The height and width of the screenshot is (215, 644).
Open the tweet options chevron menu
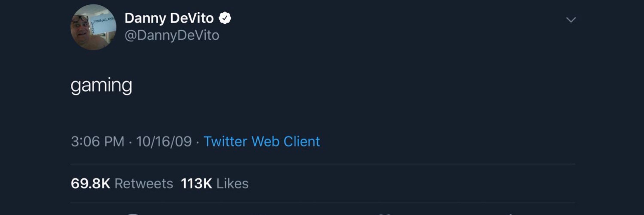coord(571,20)
